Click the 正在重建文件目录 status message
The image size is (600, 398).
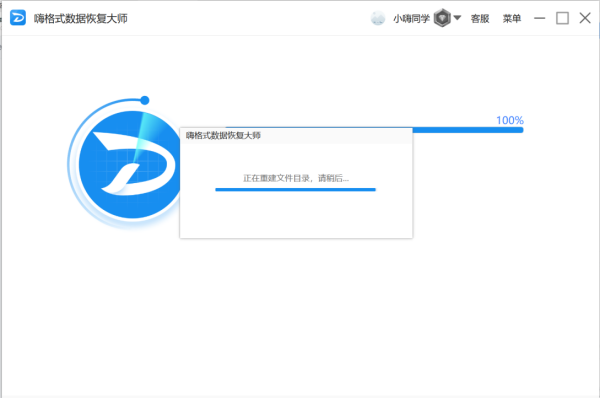pos(296,178)
